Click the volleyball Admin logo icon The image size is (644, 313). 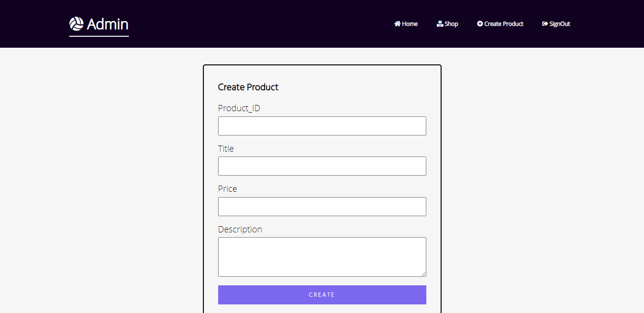76,23
